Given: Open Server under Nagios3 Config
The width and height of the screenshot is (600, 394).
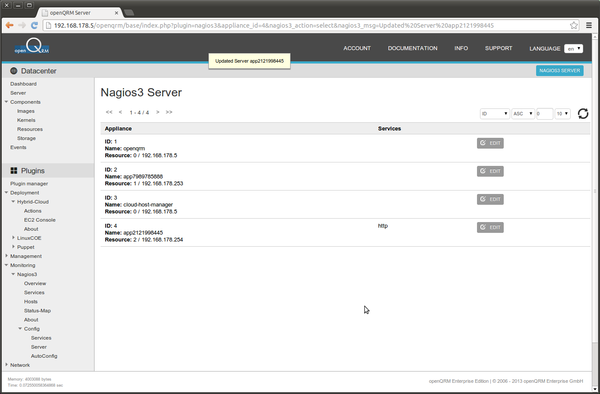Looking at the screenshot, I should [39, 347].
